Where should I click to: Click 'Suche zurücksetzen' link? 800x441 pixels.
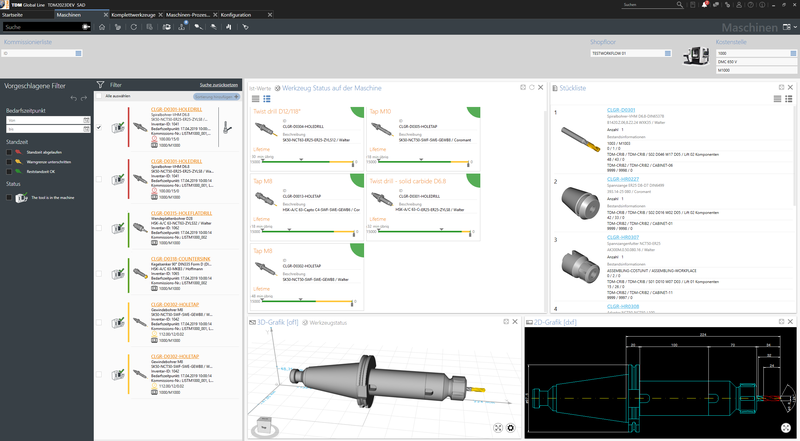click(x=219, y=86)
